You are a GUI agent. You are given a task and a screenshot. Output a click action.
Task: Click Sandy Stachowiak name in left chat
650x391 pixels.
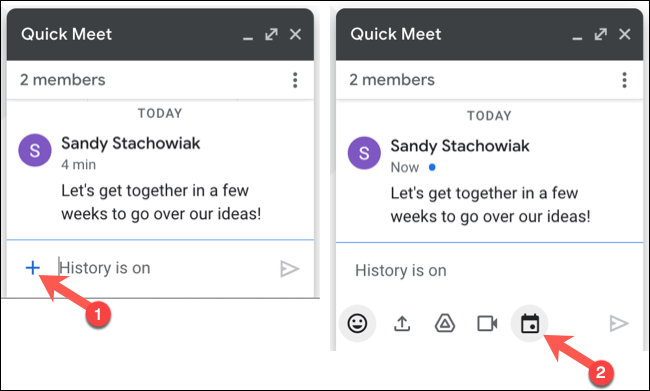pos(131,143)
